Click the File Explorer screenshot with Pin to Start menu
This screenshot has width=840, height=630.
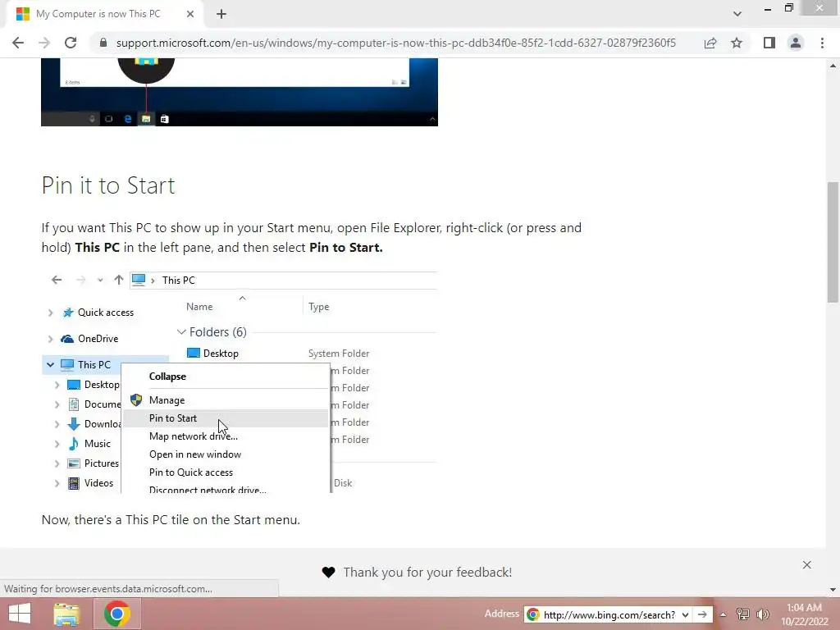pos(240,382)
